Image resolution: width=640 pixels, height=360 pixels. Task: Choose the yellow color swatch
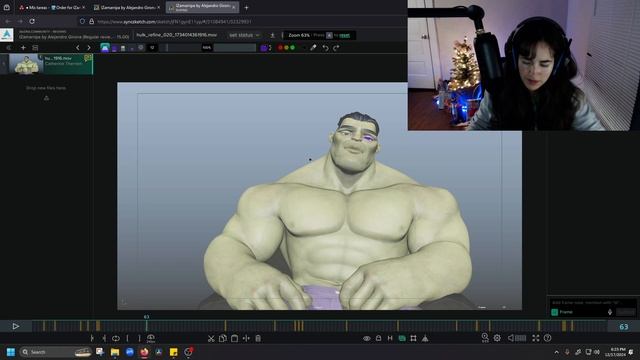click(287, 48)
